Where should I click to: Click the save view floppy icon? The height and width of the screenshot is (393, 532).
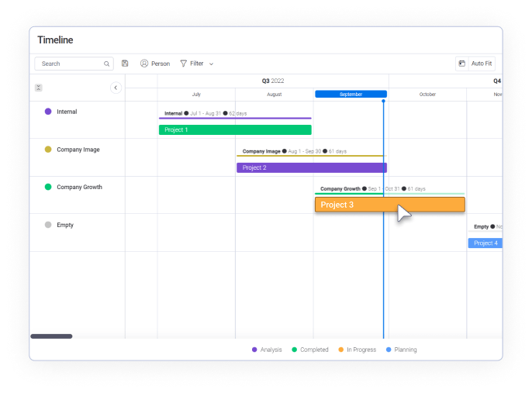[x=125, y=64]
